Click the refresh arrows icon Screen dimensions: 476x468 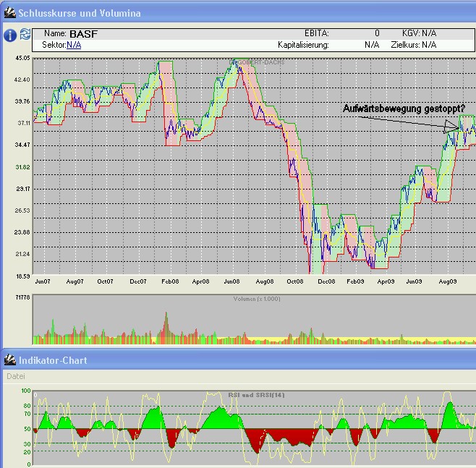25,34
